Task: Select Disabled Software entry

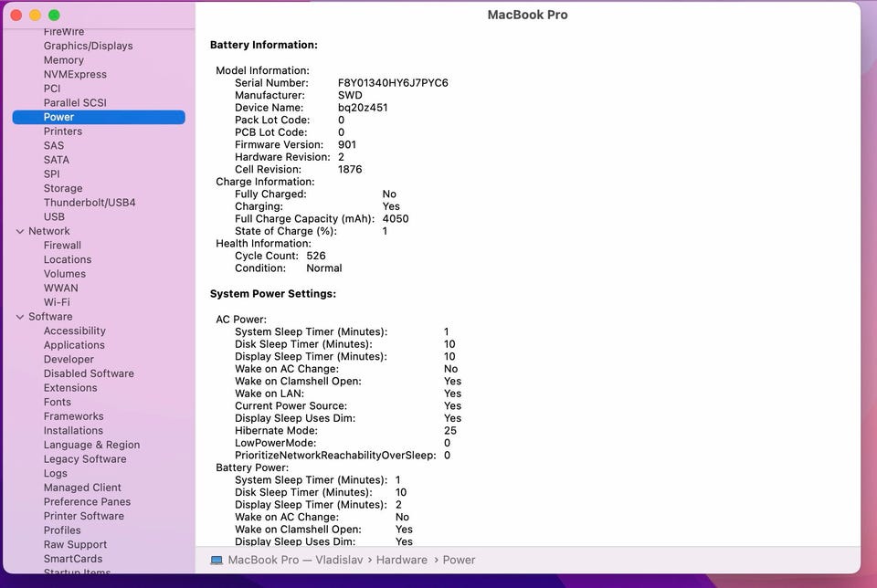Action: click(x=89, y=373)
